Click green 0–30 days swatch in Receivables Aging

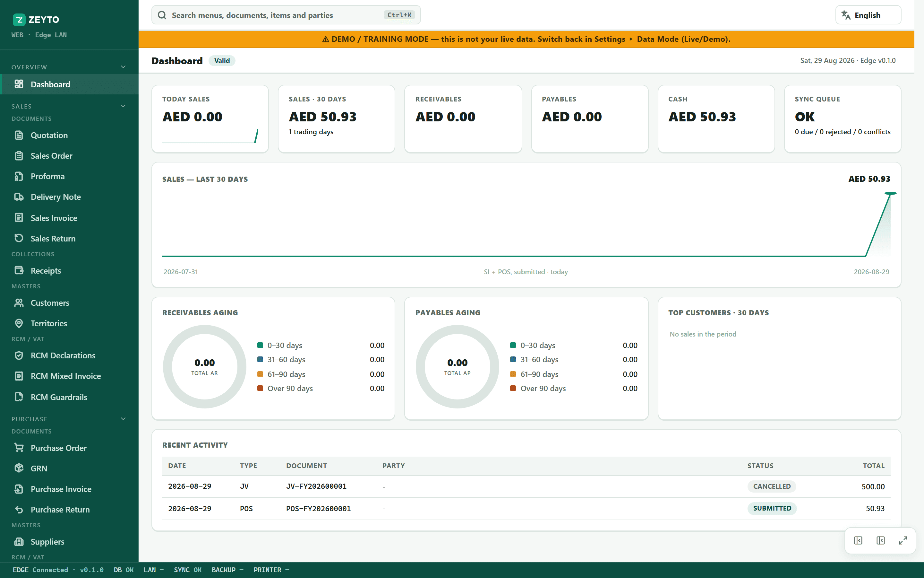point(261,345)
